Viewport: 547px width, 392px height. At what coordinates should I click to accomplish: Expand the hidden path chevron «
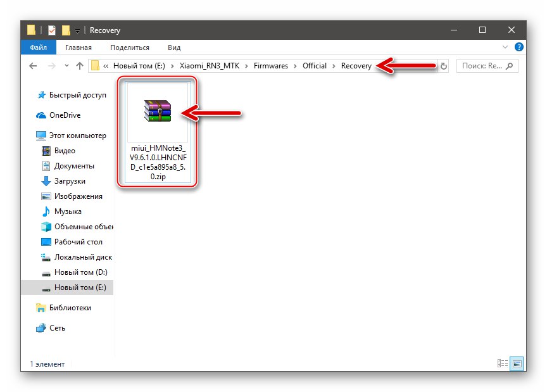[106, 66]
